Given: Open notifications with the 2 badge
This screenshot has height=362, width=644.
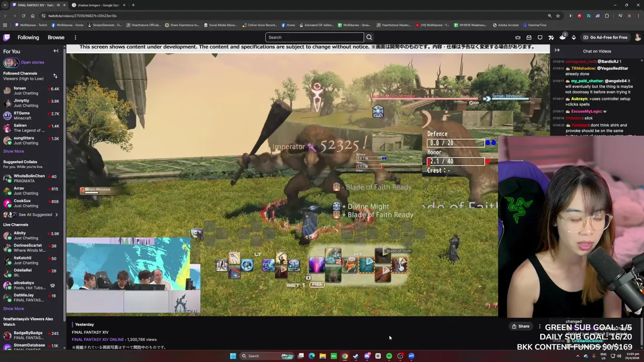Looking at the screenshot, I should [x=562, y=37].
